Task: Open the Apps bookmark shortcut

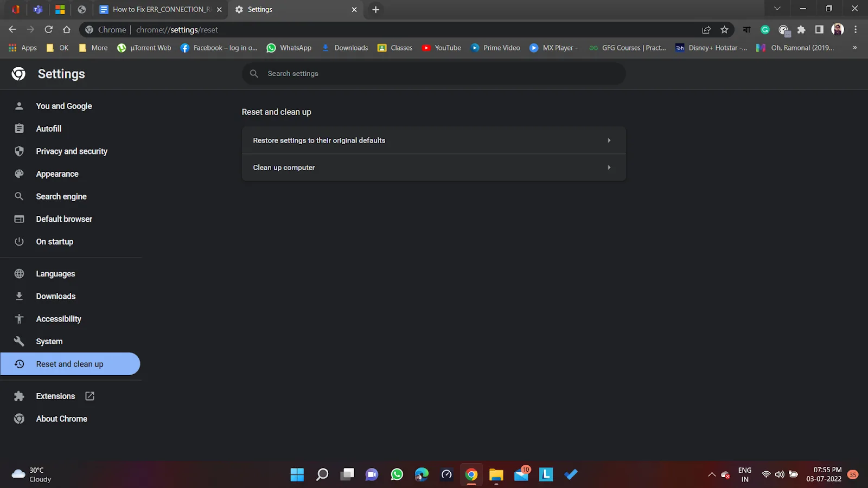Action: 23,48
